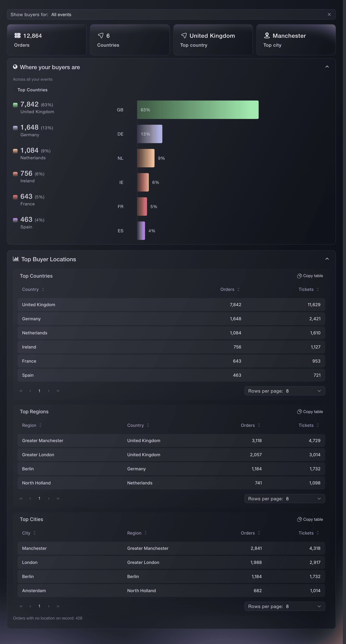Click the GB 63% bar in chart
The width and height of the screenshot is (346, 644).
click(198, 110)
